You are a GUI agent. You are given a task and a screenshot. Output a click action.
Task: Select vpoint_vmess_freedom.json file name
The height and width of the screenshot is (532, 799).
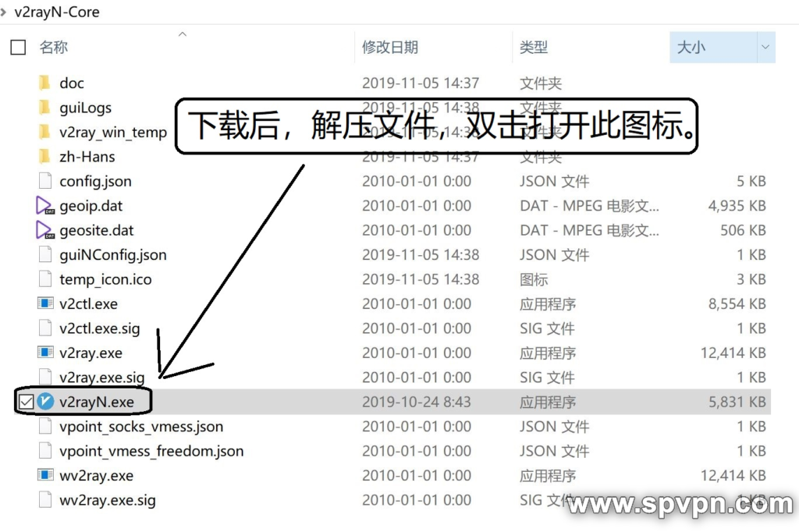point(151,451)
